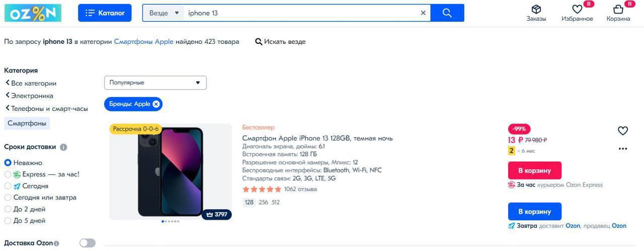
Task: Toggle the Доставка Ozon switch
Action: 87,243
